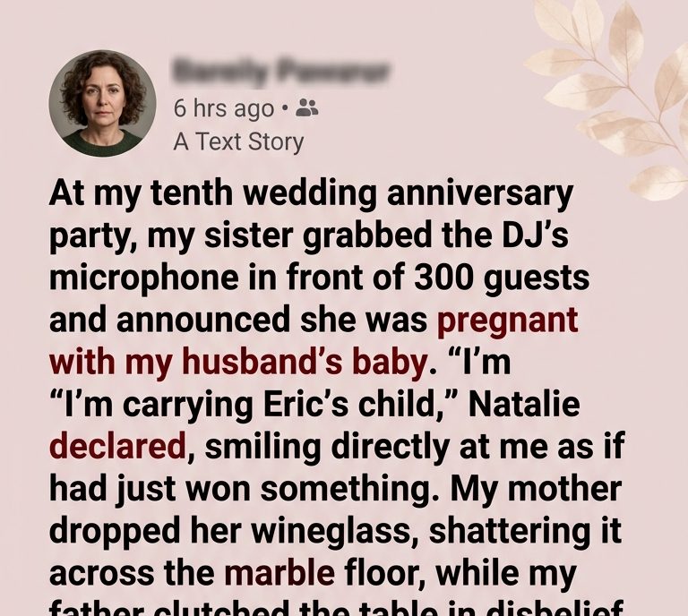688x616 pixels.
Task: Open the blurred author name above the timestamp
Action: click(281, 70)
